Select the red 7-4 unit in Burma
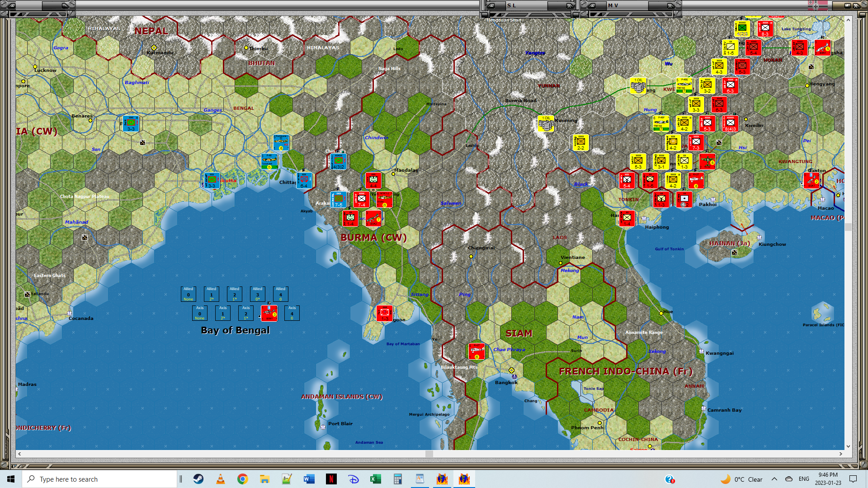This screenshot has height=488, width=868. tap(361, 199)
